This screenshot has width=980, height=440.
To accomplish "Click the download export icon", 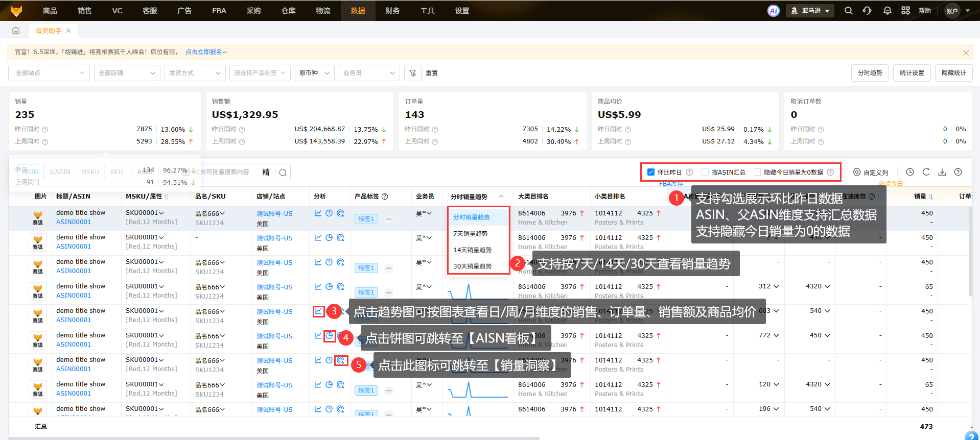I will coord(942,172).
